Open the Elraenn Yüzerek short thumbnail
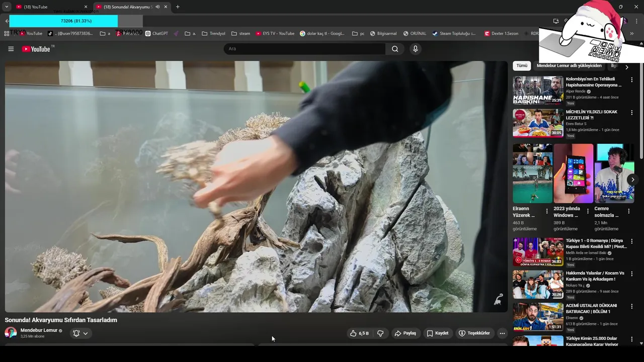The image size is (644, 362). (x=532, y=173)
